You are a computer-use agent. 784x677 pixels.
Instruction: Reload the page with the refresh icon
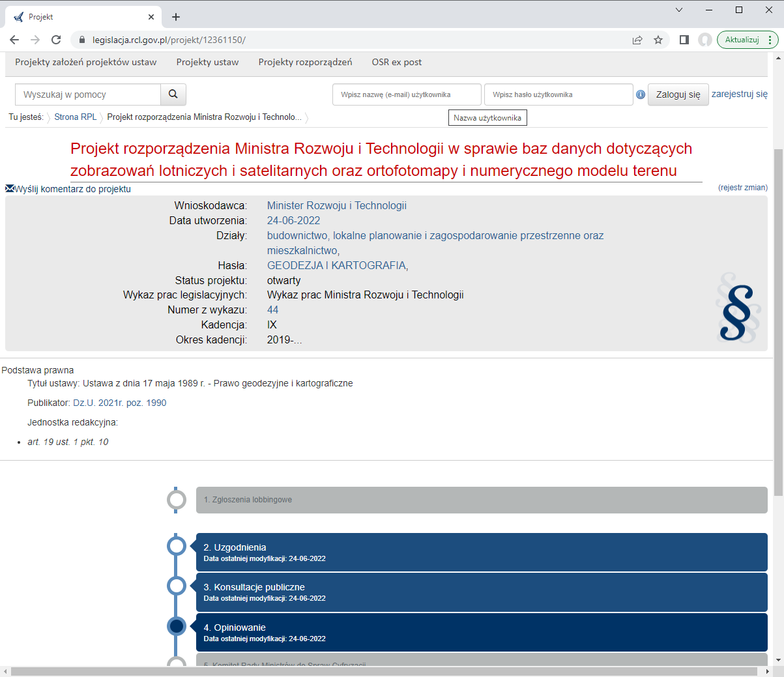click(56, 39)
